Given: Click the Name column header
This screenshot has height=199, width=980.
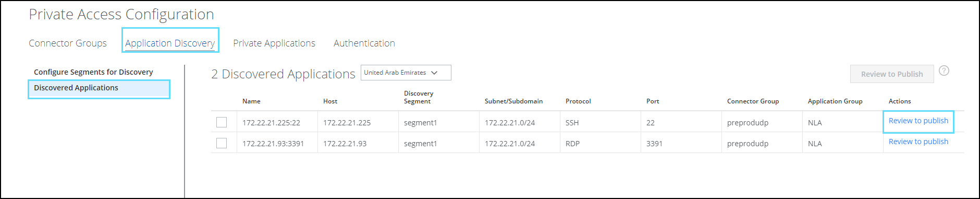Looking at the screenshot, I should (x=251, y=101).
